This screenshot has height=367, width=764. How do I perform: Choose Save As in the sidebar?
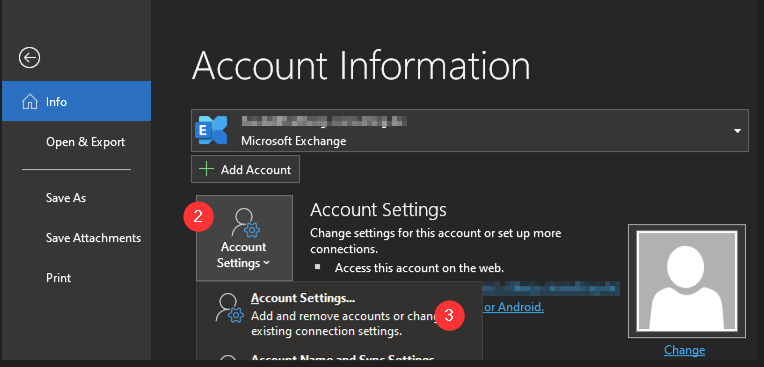pyautogui.click(x=66, y=197)
